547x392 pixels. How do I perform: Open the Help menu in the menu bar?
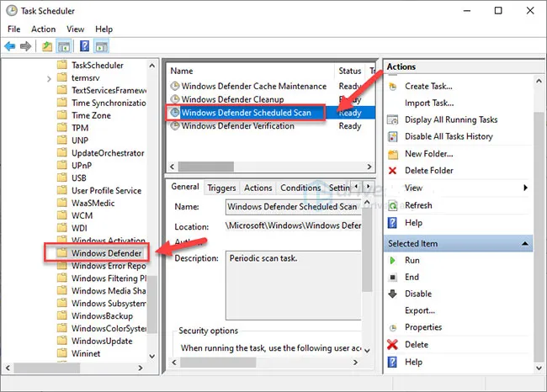coord(104,29)
